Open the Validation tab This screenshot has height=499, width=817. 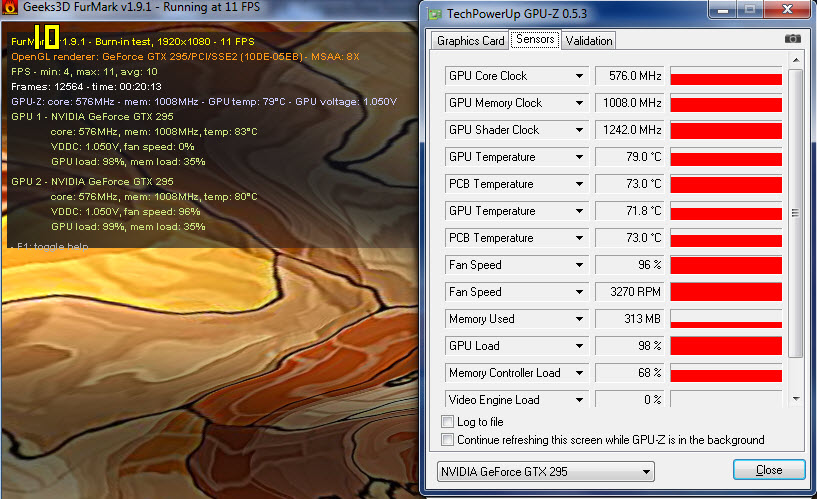[x=589, y=41]
